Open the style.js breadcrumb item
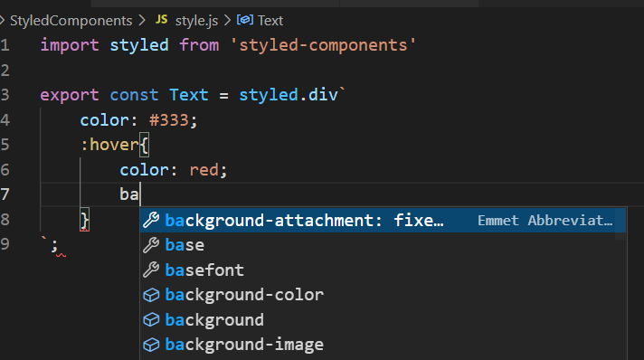This screenshot has height=360, width=644. point(196,21)
